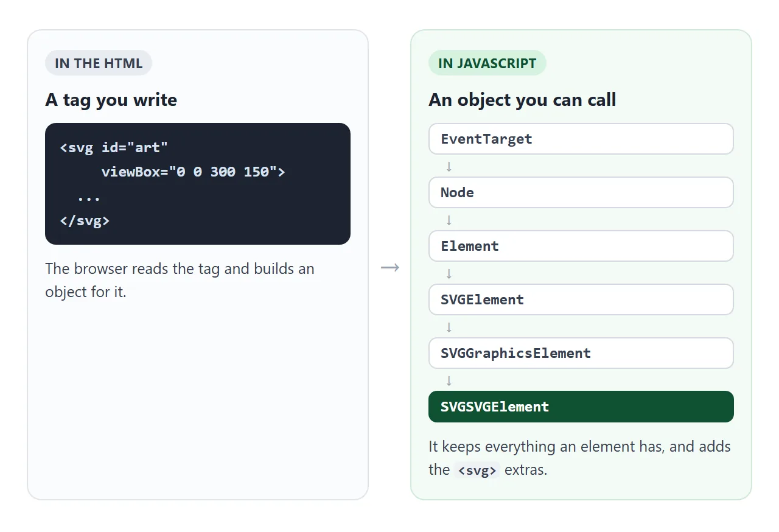Click the box labeled exactly "Element"
This screenshot has width=779, height=532.
(x=581, y=246)
